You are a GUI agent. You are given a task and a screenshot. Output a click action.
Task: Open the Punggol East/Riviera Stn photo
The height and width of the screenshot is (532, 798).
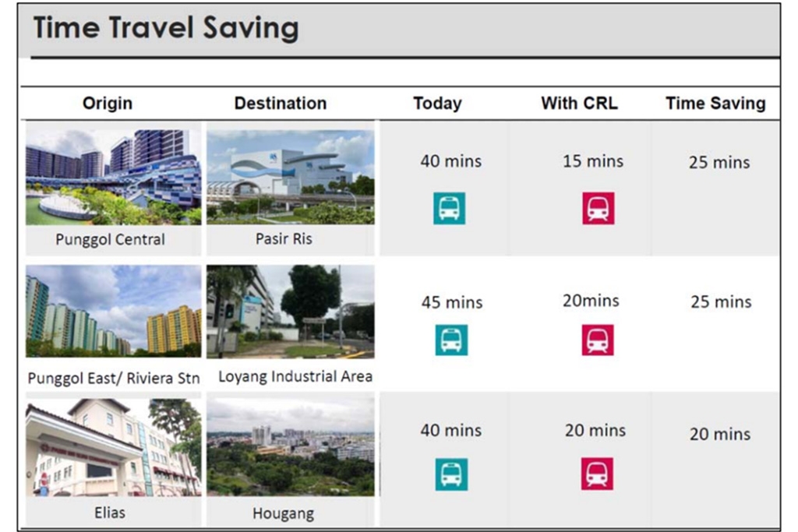(x=114, y=311)
